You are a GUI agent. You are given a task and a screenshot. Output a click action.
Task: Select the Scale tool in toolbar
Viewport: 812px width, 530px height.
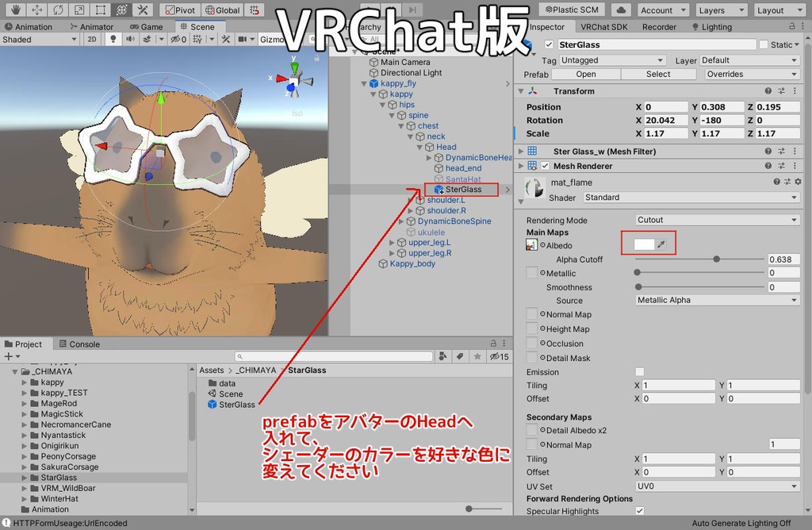click(x=79, y=10)
